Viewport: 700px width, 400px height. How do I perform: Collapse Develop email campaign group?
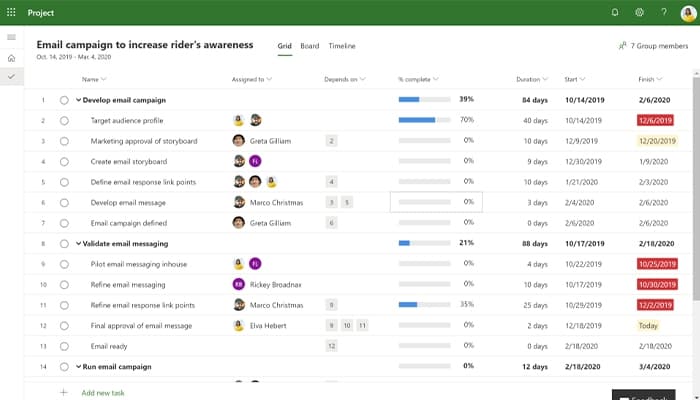pyautogui.click(x=78, y=100)
